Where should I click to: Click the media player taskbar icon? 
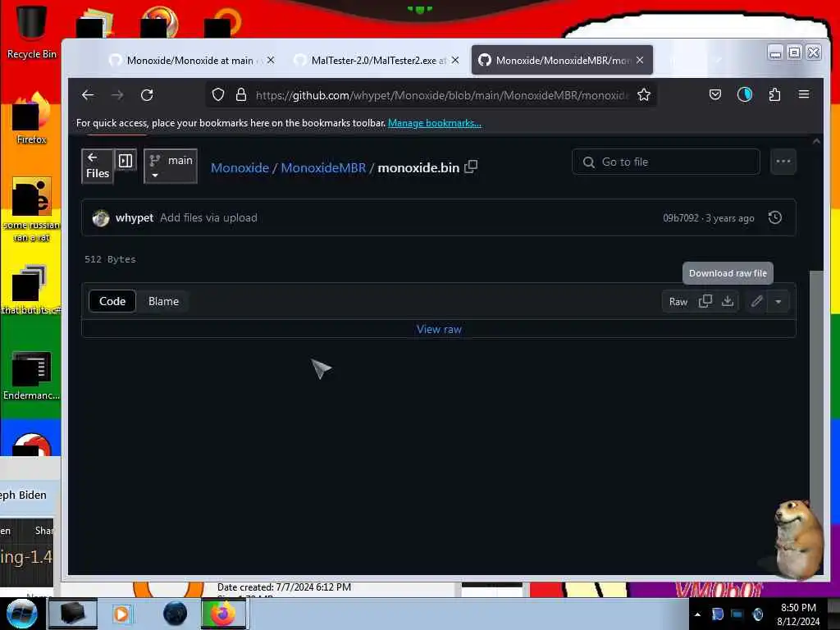click(x=121, y=614)
